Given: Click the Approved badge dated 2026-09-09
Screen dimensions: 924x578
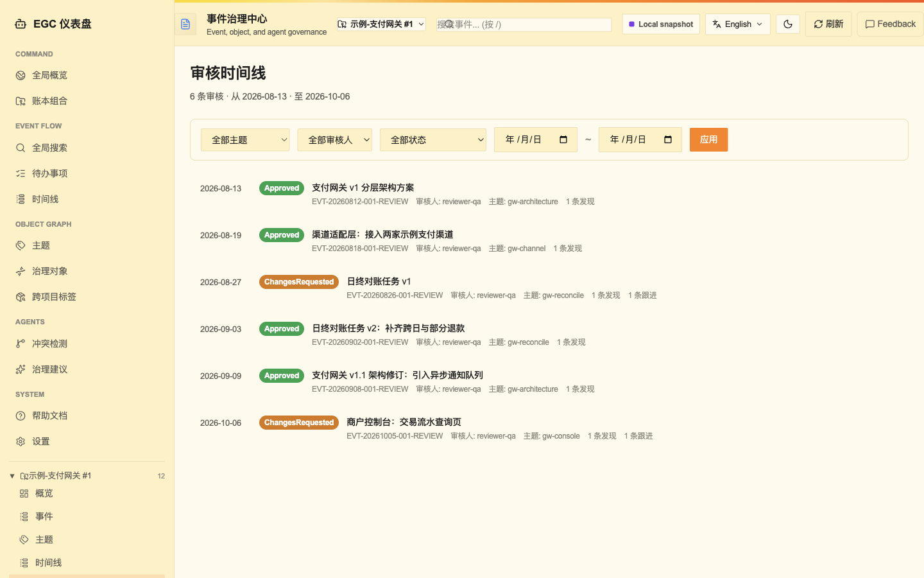Looking at the screenshot, I should (282, 376).
